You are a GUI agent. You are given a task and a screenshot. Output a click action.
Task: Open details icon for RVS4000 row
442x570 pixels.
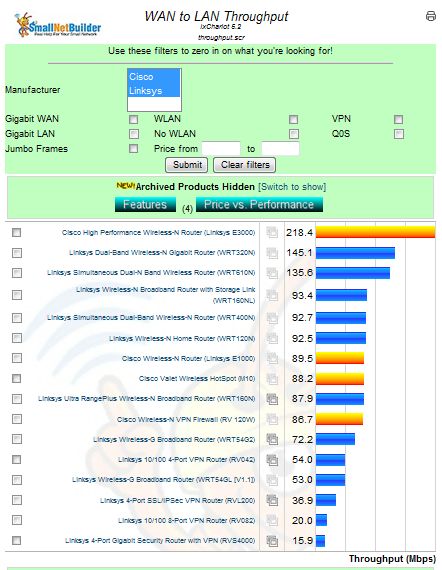click(x=272, y=541)
